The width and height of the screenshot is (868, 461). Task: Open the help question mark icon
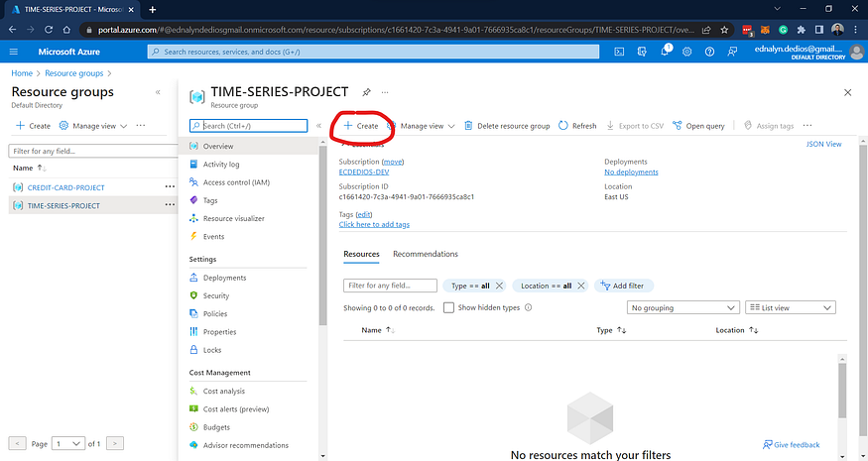tap(709, 52)
